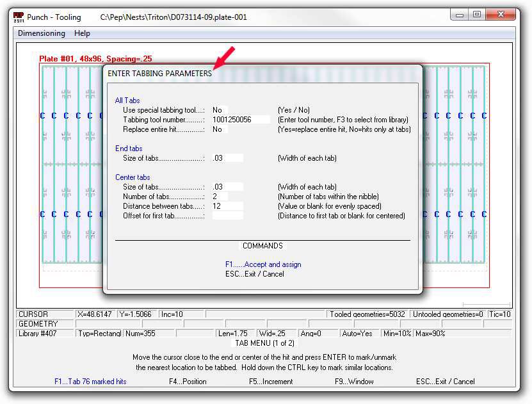The width and height of the screenshot is (532, 404).
Task: Click the empty 'Offset for first tab' field
Action: pos(227,216)
